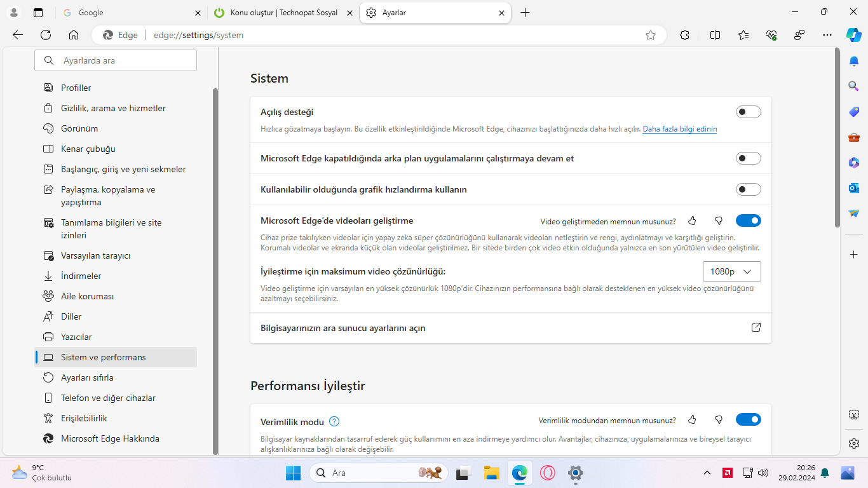Enable the Açılış desteği toggle
This screenshot has height=488, width=868.
(x=749, y=112)
